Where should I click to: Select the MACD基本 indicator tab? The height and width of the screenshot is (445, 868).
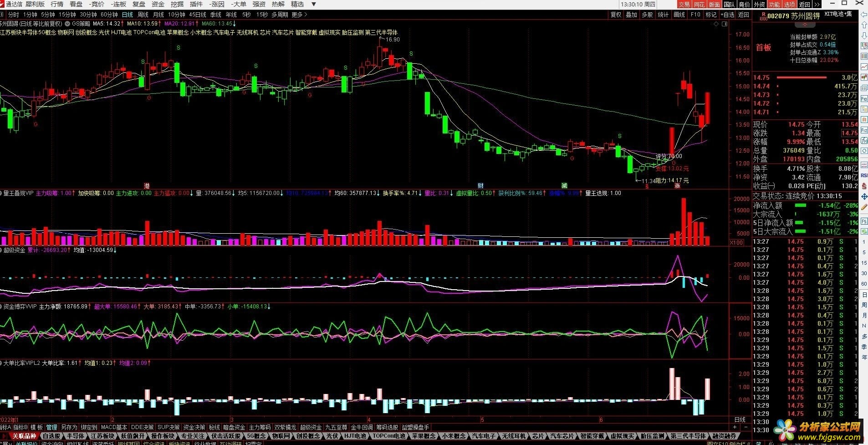114,427
